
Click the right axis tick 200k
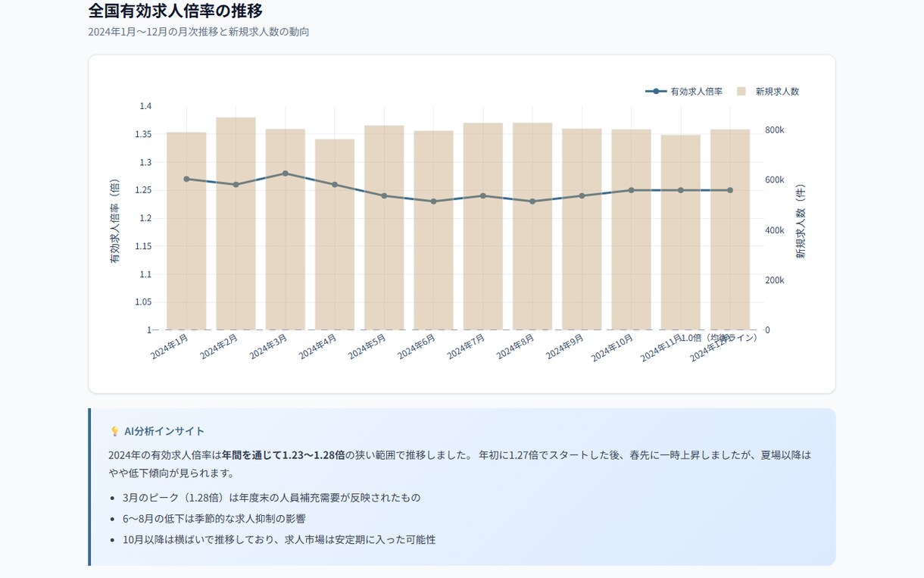tap(775, 280)
